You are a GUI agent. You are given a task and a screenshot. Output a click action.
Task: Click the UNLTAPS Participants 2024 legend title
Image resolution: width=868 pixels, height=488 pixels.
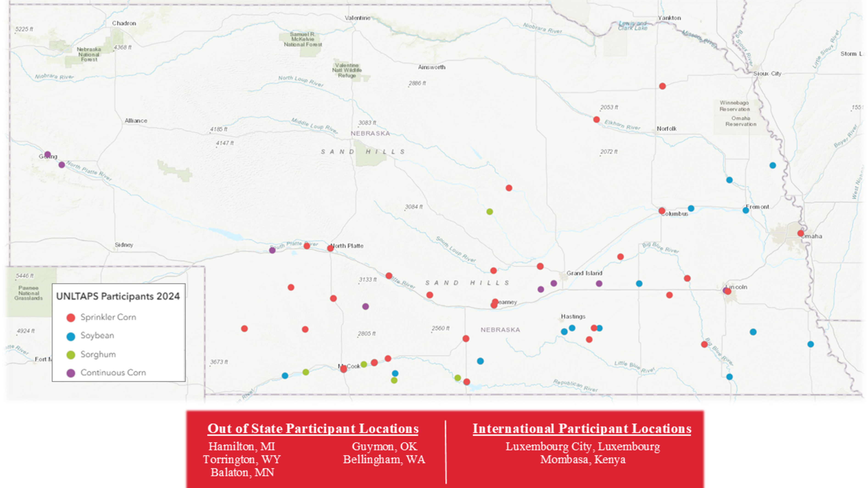118,296
